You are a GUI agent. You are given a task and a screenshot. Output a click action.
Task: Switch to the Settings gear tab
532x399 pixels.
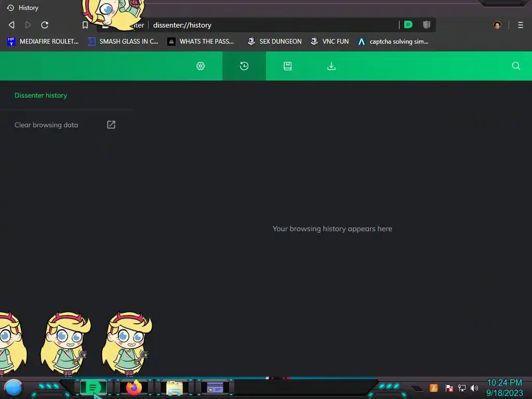pyautogui.click(x=201, y=66)
